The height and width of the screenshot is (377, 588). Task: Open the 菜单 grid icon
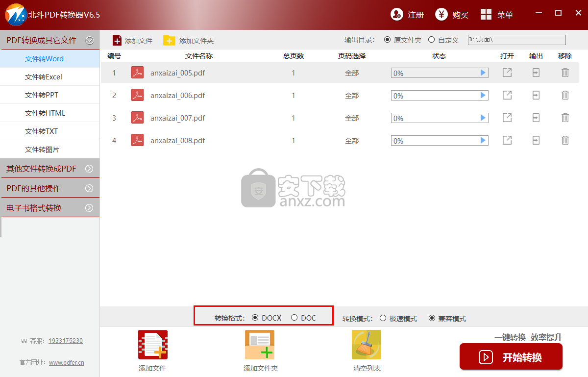click(486, 14)
